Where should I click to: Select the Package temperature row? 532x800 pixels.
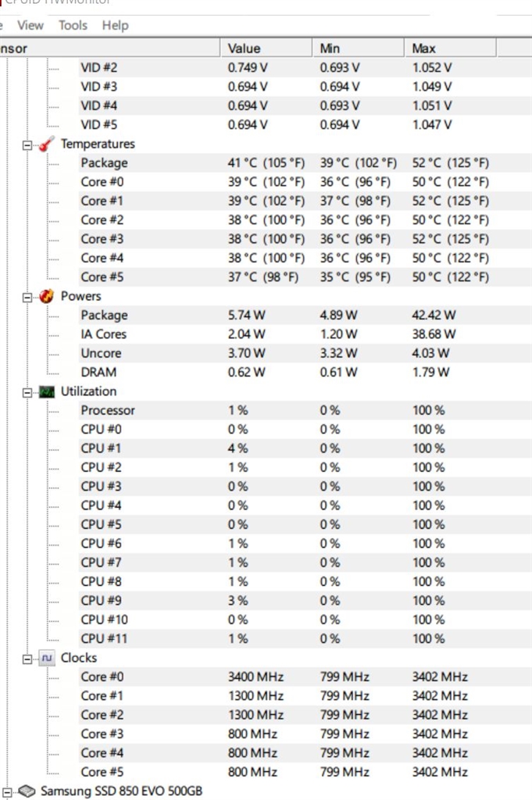point(104,162)
